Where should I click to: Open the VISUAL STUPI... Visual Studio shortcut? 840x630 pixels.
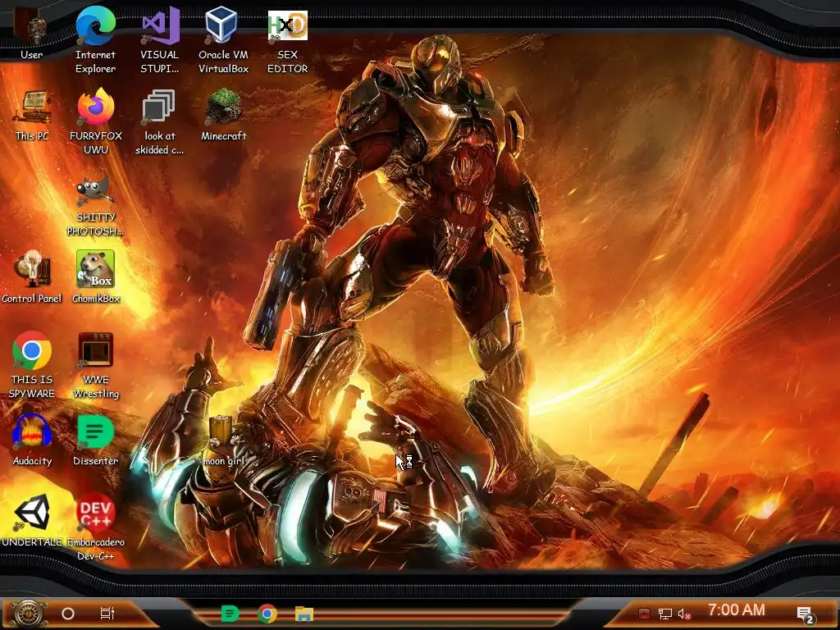[160, 39]
